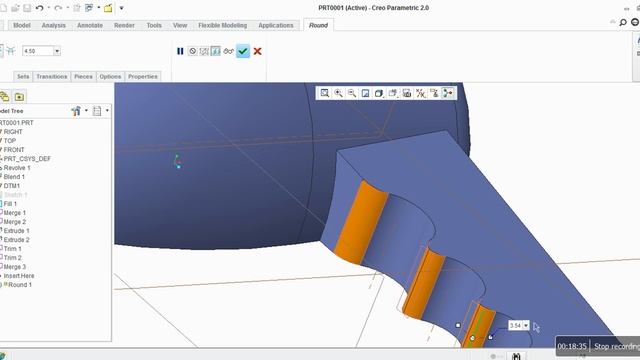
Task: Click the Zoom In magnifier icon
Action: (x=338, y=93)
